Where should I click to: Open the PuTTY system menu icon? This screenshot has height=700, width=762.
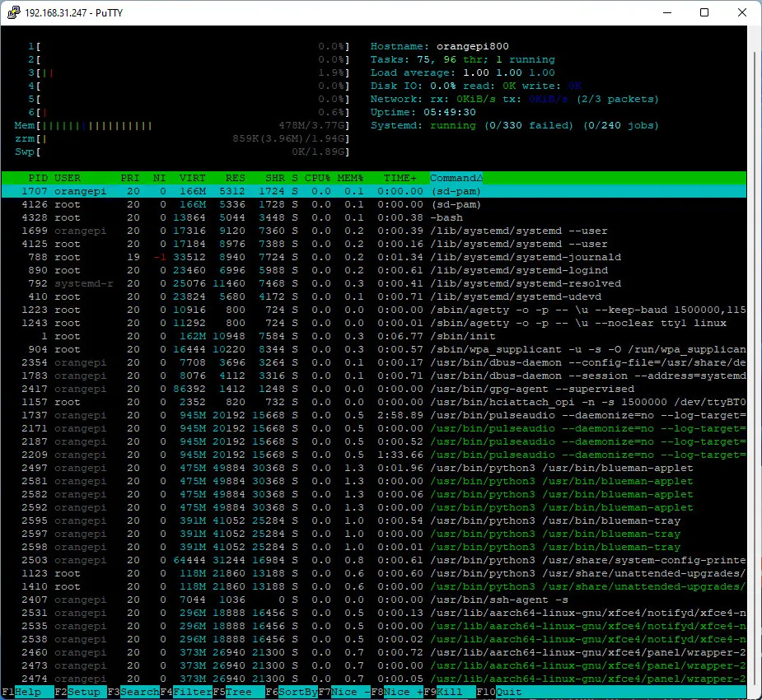pos(12,12)
